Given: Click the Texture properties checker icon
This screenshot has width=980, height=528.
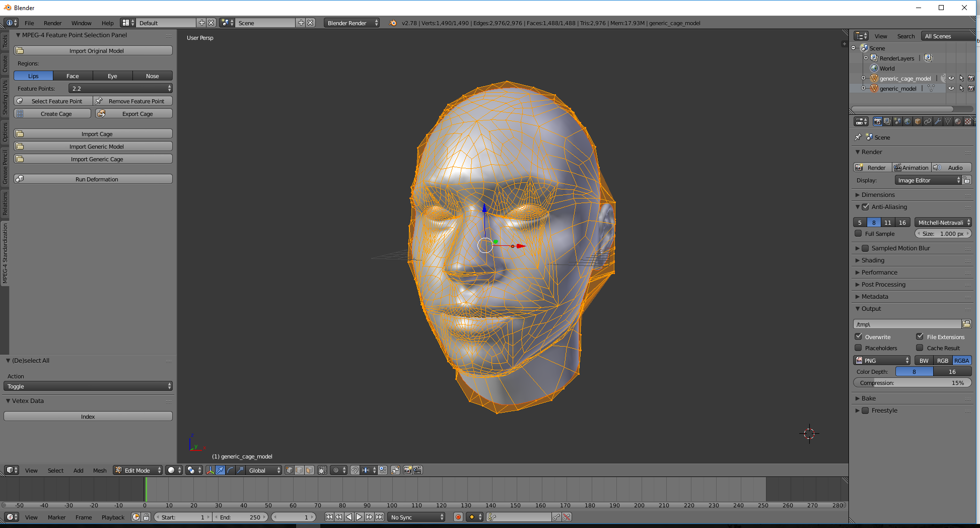Looking at the screenshot, I should pos(967,121).
